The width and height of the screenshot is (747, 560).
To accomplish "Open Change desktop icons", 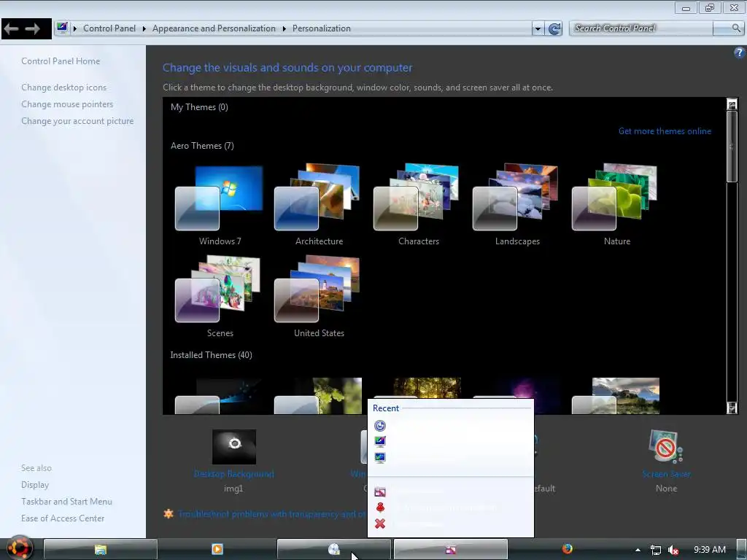I will 64,87.
